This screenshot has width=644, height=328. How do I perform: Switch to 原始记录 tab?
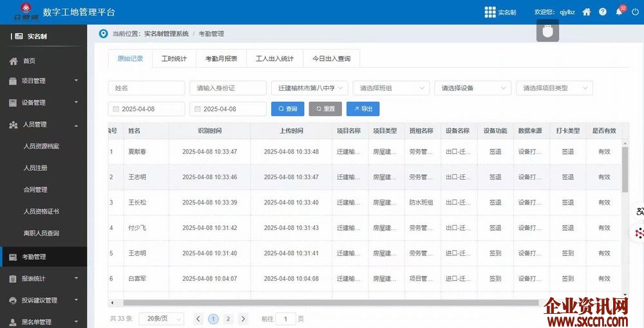tap(130, 59)
